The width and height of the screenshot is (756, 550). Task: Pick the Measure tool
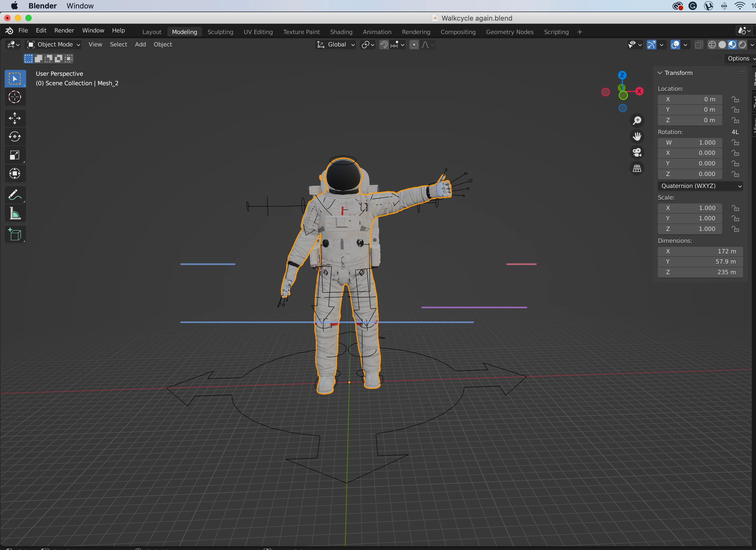coord(15,214)
